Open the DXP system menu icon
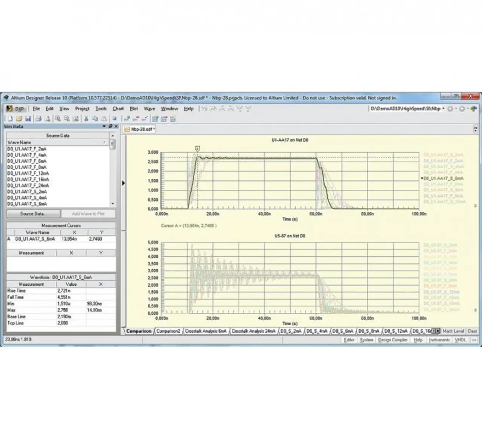This screenshot has width=482, height=448. tap(15, 109)
